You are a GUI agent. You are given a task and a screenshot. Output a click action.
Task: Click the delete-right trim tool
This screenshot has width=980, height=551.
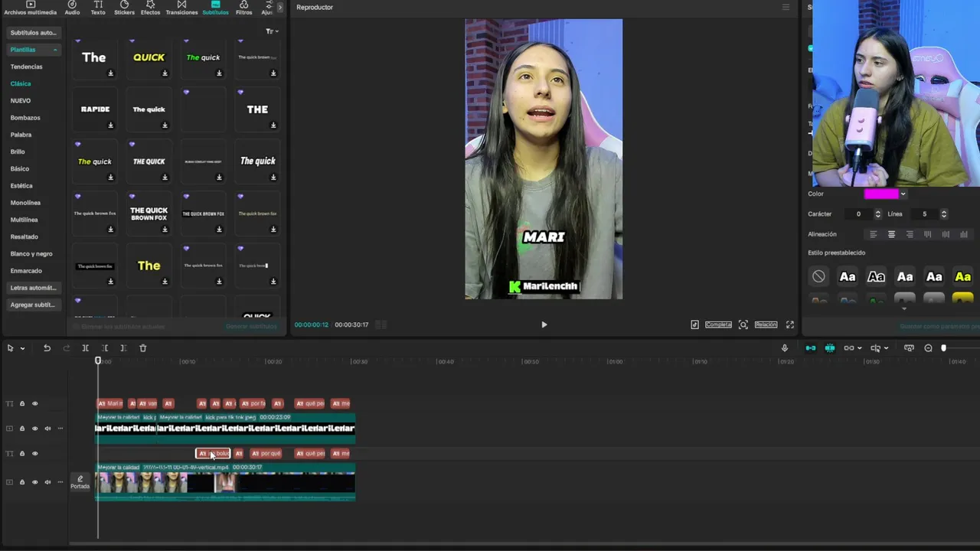pos(123,348)
